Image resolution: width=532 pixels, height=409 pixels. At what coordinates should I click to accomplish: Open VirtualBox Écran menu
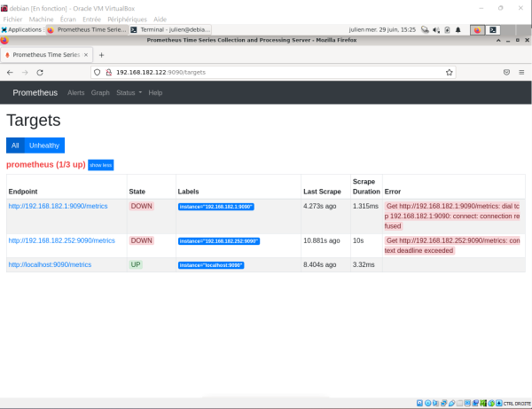click(x=68, y=20)
